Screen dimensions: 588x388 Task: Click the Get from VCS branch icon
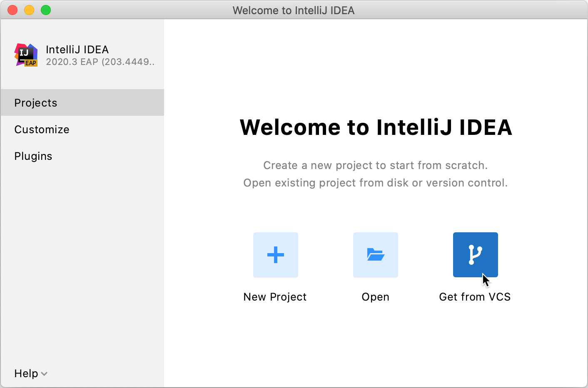click(476, 255)
